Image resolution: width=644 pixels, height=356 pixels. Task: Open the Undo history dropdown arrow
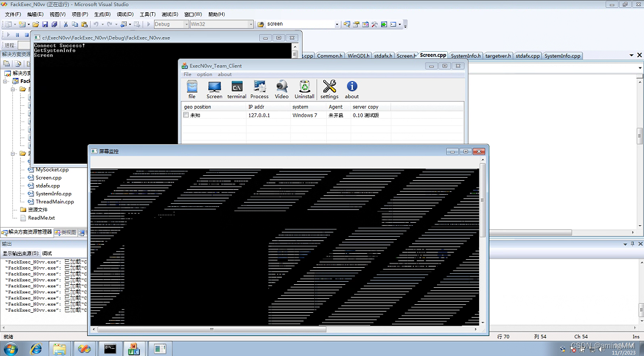[x=102, y=24]
